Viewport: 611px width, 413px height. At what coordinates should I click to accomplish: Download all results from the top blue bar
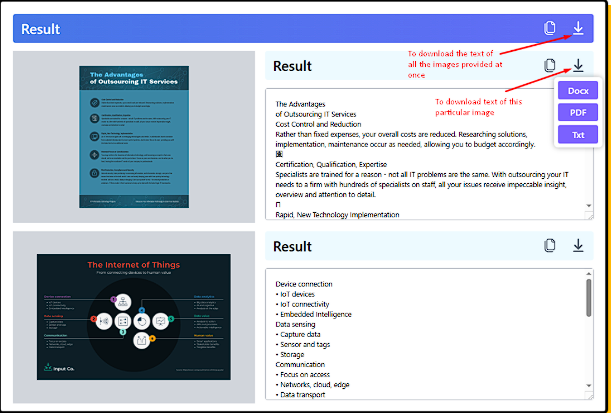point(578,28)
